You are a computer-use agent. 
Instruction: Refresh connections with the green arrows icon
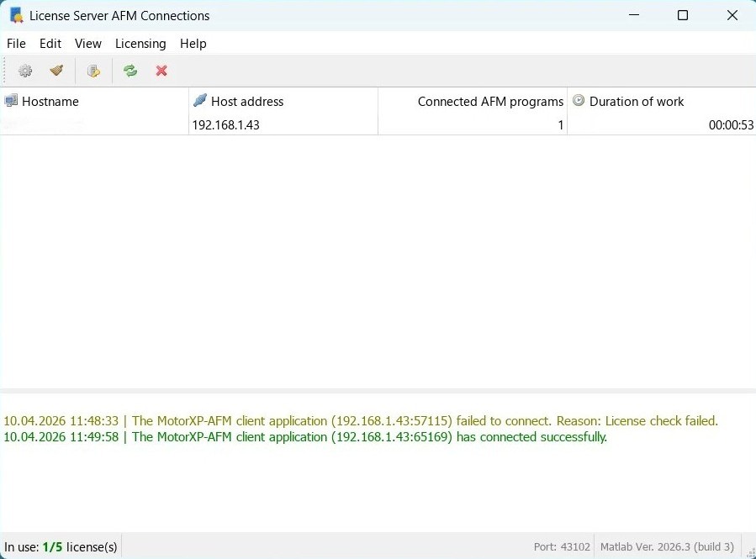pos(130,71)
